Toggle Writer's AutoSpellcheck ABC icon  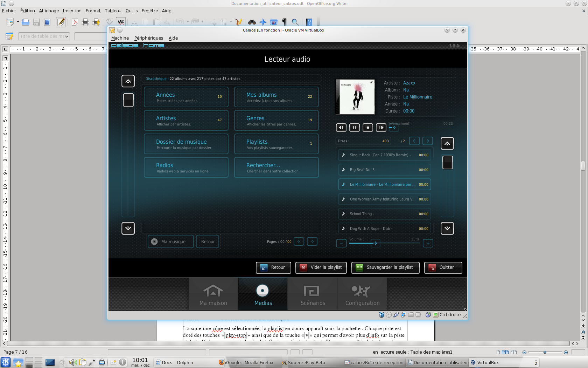(x=121, y=22)
